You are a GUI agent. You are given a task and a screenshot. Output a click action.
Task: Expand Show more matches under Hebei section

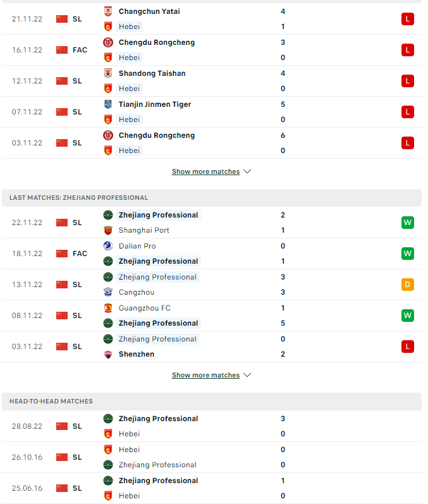[205, 171]
